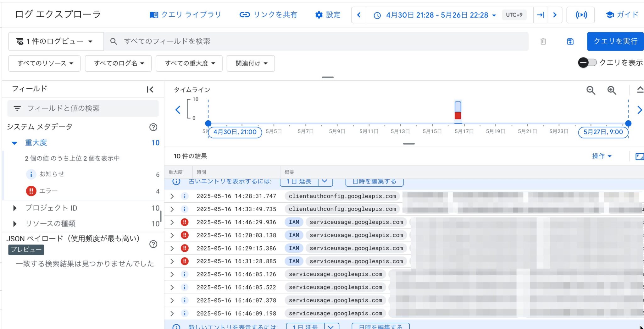Open the 操作 dropdown above the results
Image resolution: width=644 pixels, height=329 pixels.
601,156
